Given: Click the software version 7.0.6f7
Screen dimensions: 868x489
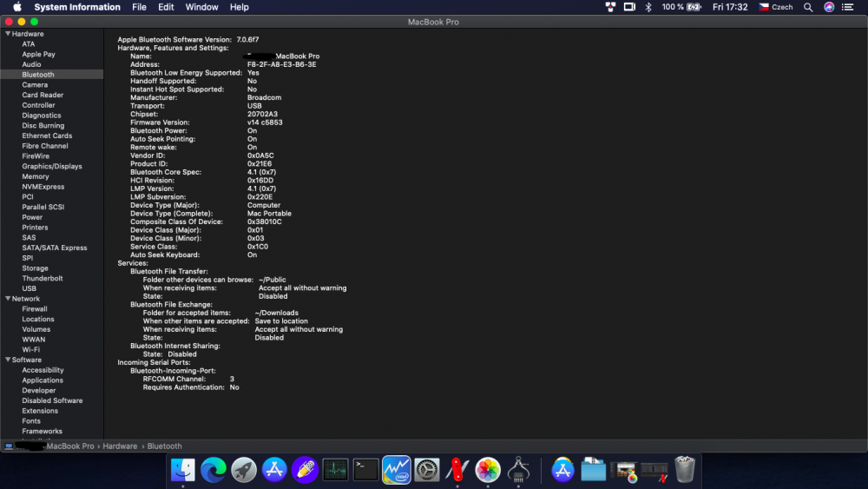Looking at the screenshot, I should pos(247,39).
